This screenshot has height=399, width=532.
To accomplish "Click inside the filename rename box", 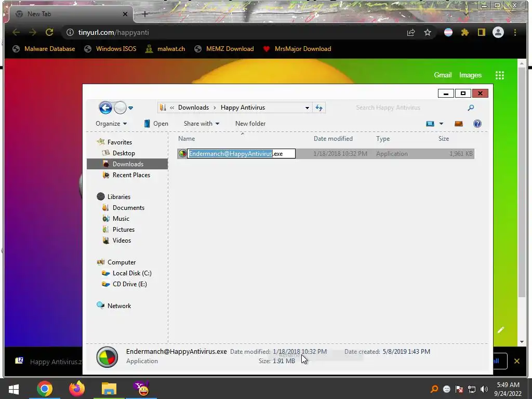I will [x=241, y=154].
